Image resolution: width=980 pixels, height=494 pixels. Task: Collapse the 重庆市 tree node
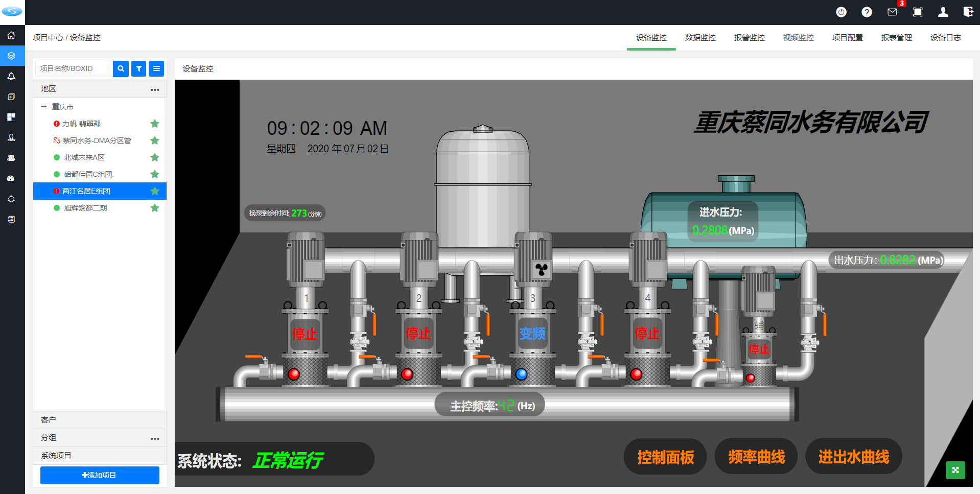click(44, 107)
